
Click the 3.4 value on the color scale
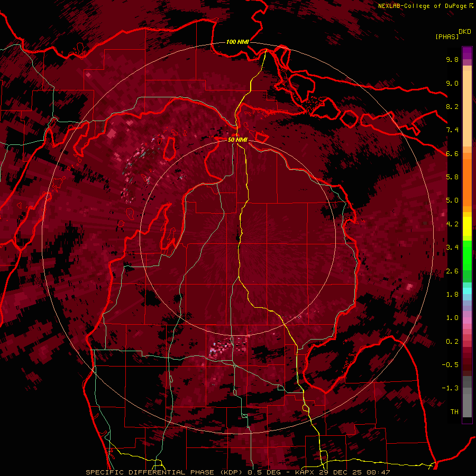point(452,248)
